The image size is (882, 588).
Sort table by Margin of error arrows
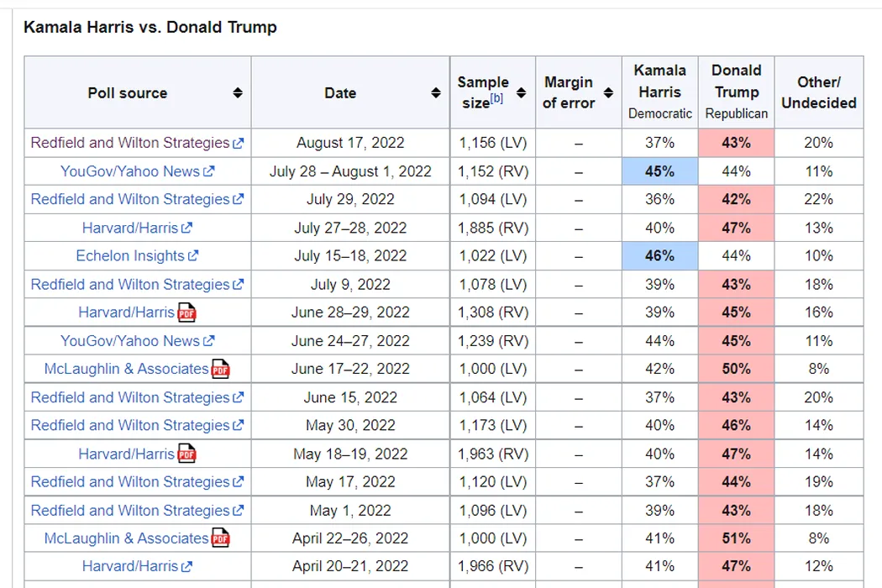(x=608, y=93)
